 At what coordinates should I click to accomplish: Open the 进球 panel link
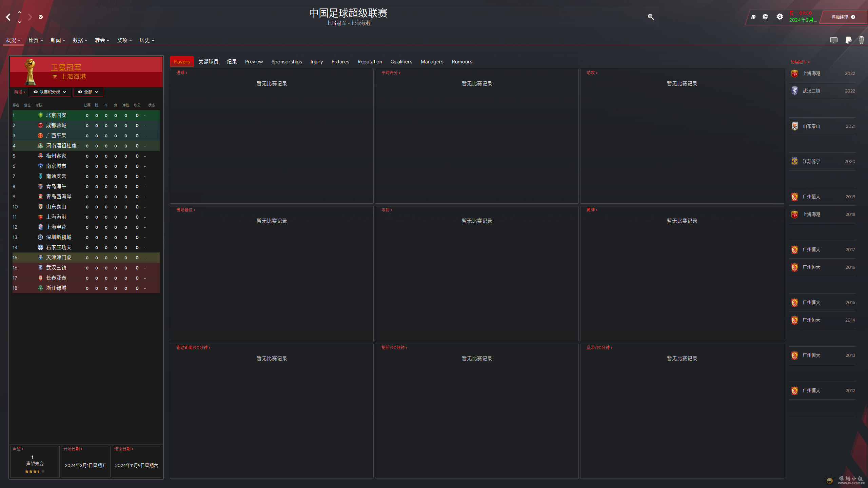182,73
